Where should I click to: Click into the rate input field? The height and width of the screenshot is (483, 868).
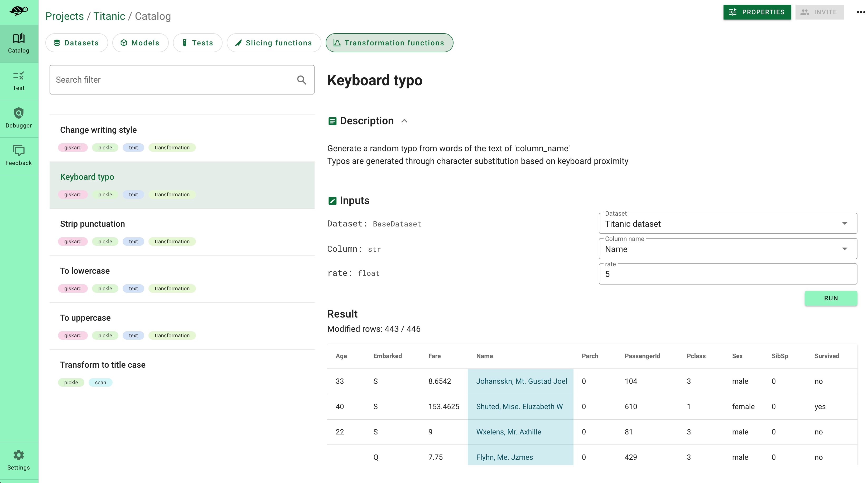pyautogui.click(x=728, y=274)
